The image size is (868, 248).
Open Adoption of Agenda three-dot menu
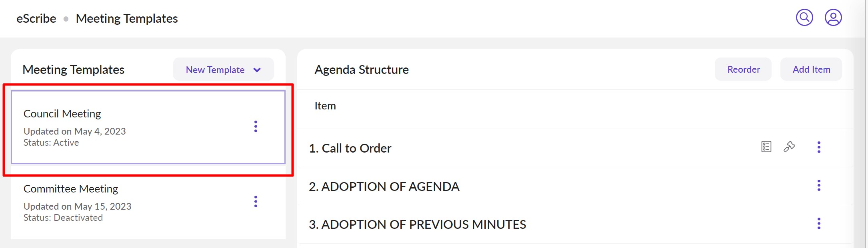pos(819,186)
